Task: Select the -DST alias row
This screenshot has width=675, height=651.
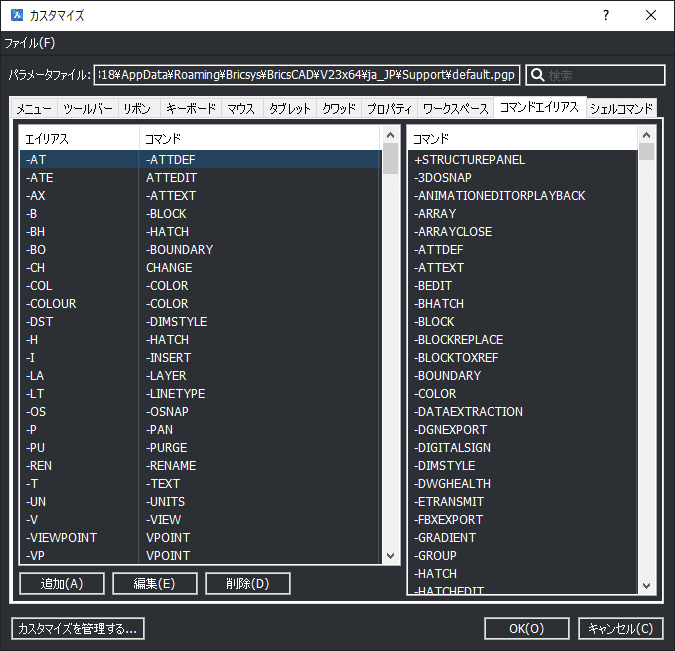Action: pyautogui.click(x=200, y=322)
